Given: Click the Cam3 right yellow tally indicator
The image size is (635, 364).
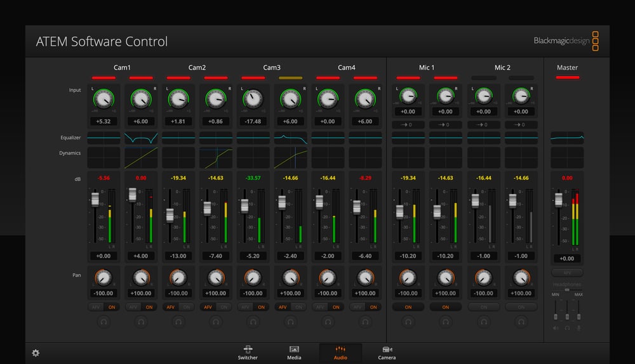Looking at the screenshot, I should 290,77.
